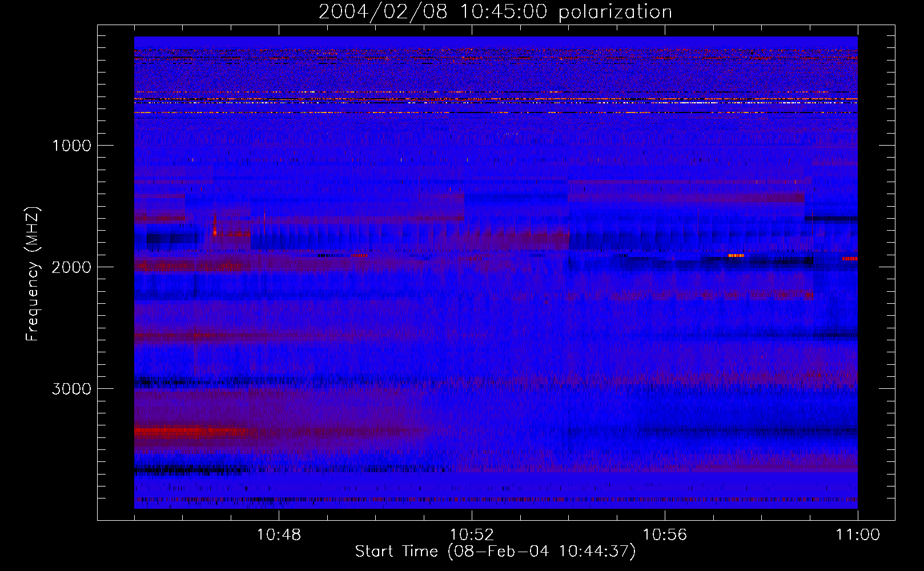Click the 'Frequency (MHZ)' y-axis label
The image size is (924, 571).
point(32,274)
